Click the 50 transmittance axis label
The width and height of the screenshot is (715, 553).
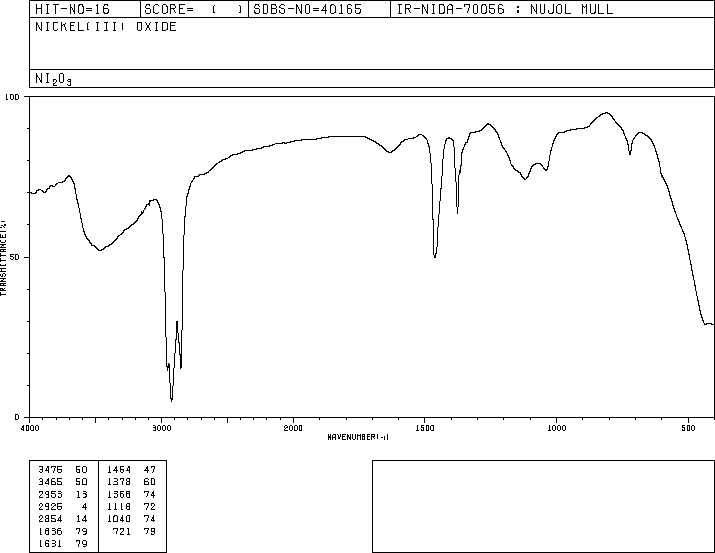[15, 257]
